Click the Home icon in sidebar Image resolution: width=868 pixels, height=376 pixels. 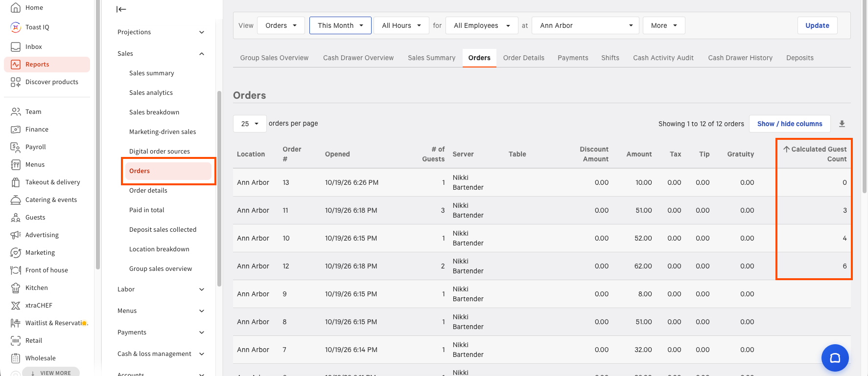click(16, 7)
